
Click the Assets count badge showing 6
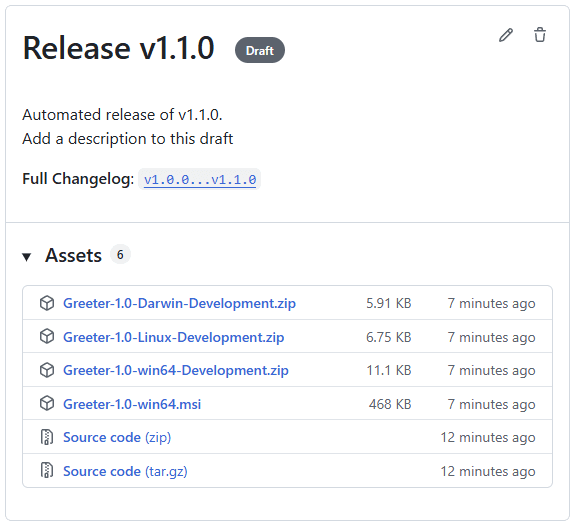coord(120,254)
